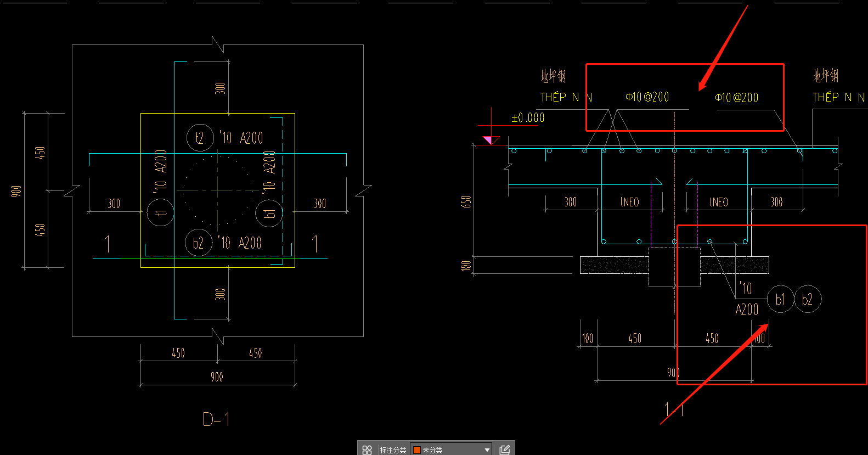Screen dimensions: 868x455
Task: Select the right Φ10@200 rebar label
Action: click(x=737, y=98)
